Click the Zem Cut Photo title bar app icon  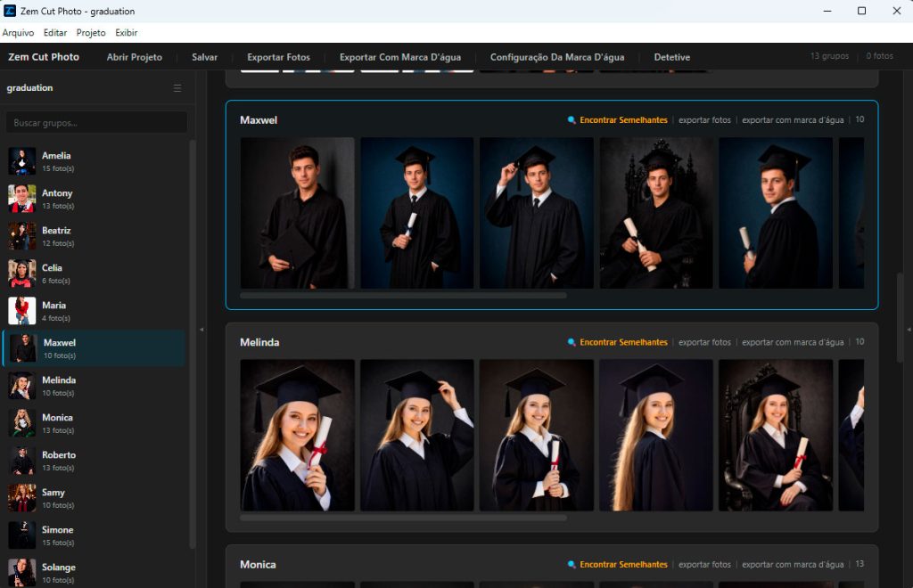[9, 11]
